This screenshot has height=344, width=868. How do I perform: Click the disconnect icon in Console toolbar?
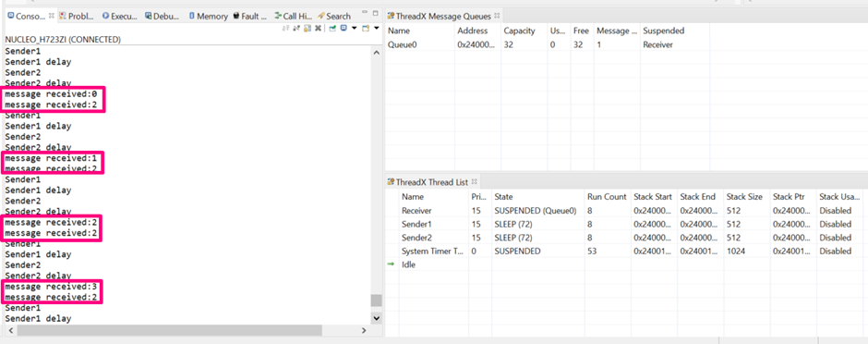point(296,29)
